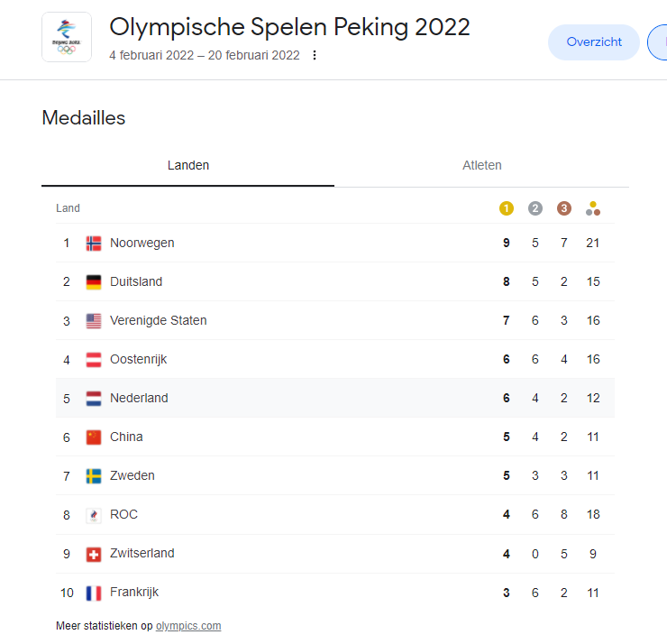Screen dimensions: 667x644
Task: Select the Landen tab
Action: [x=188, y=166]
